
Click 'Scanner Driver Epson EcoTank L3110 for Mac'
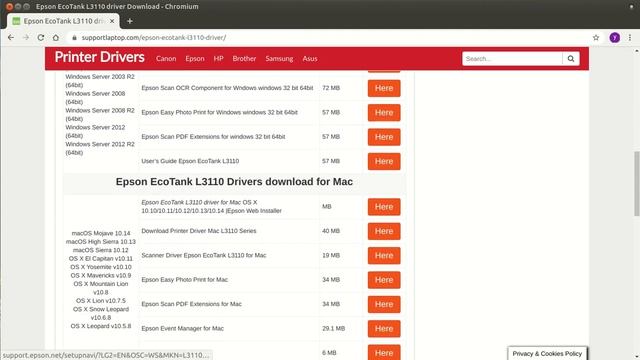pos(204,256)
